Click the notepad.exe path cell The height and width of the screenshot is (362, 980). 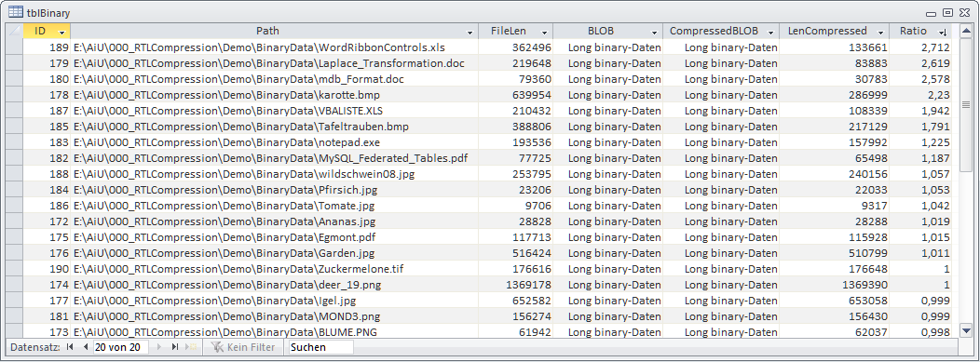pyautogui.click(x=275, y=142)
